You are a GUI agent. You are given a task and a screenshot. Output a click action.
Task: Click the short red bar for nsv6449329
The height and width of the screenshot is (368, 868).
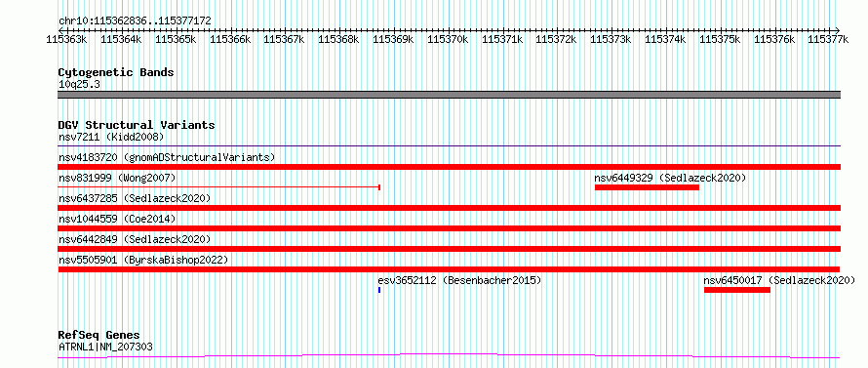pos(648,187)
